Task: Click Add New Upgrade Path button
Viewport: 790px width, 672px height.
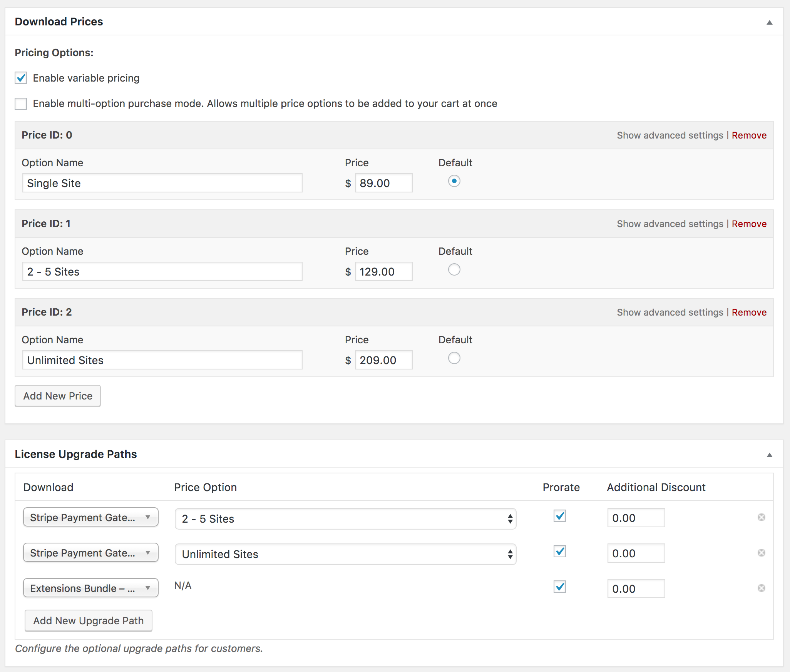Action: pyautogui.click(x=89, y=620)
